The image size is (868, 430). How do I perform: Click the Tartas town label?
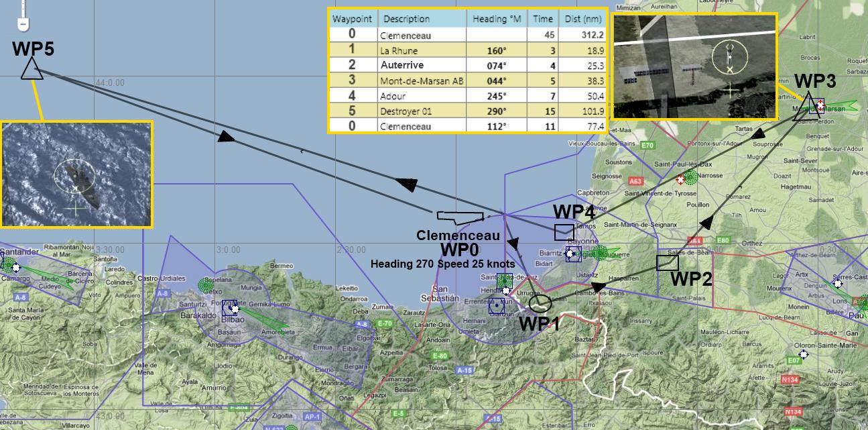coord(744,128)
